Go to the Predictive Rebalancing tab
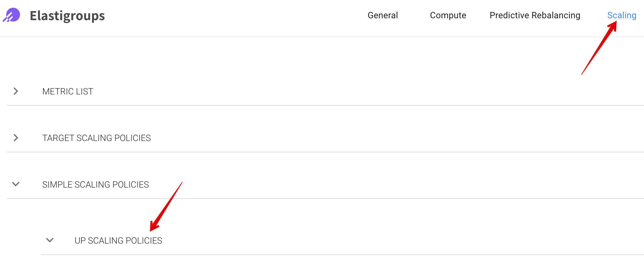 (535, 15)
